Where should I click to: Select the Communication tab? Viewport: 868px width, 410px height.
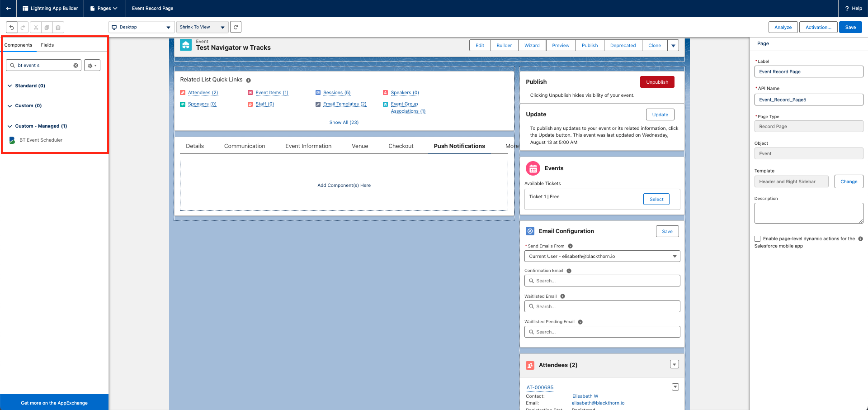coord(245,146)
